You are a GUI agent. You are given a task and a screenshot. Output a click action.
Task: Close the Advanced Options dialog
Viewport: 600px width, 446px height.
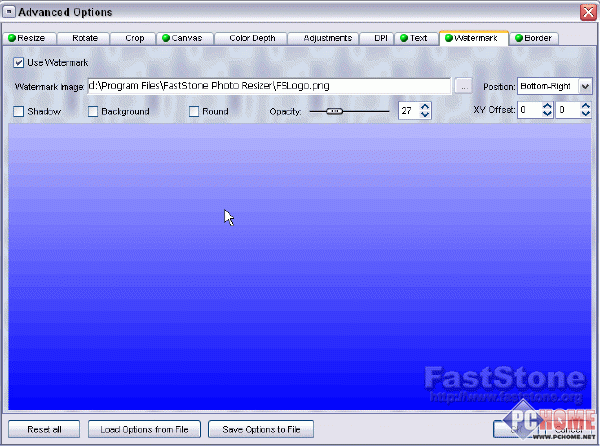588,12
